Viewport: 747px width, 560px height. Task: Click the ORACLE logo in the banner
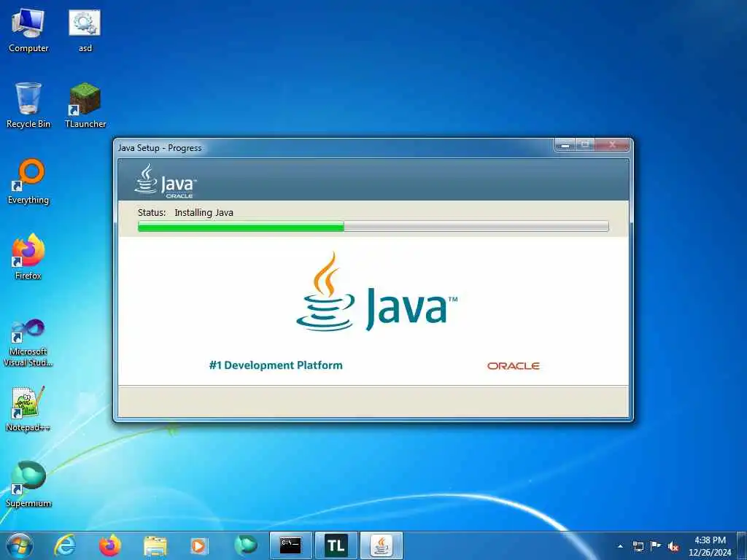(513, 366)
